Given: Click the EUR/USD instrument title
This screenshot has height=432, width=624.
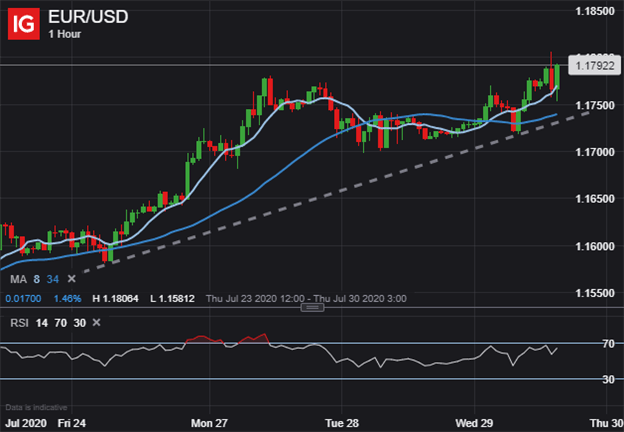Looking at the screenshot, I should (x=88, y=17).
